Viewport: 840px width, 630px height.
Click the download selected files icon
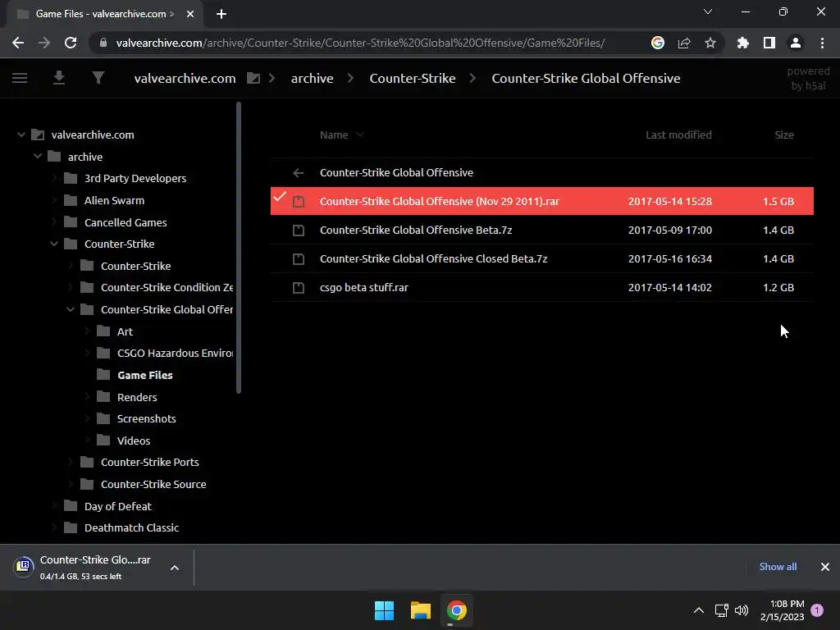tap(59, 78)
